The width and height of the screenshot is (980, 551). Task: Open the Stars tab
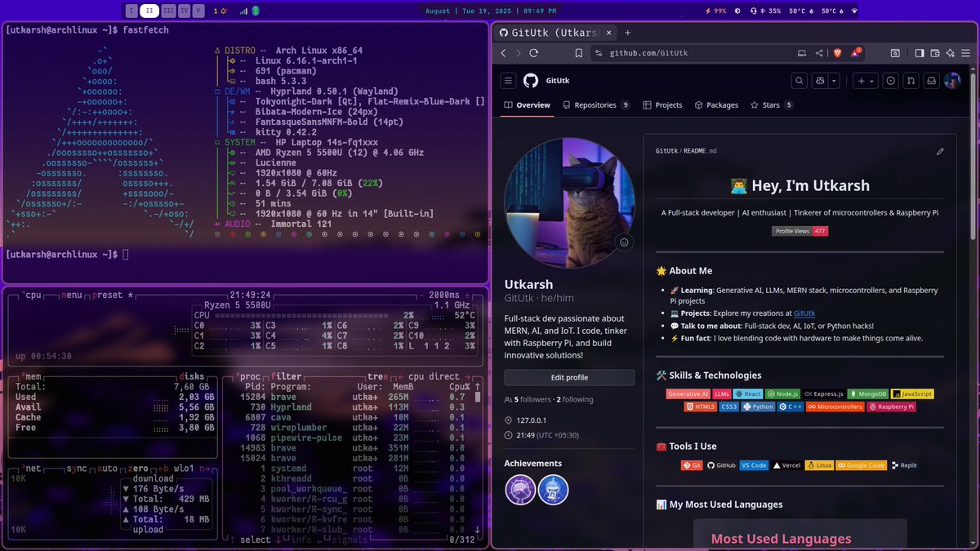tap(771, 105)
